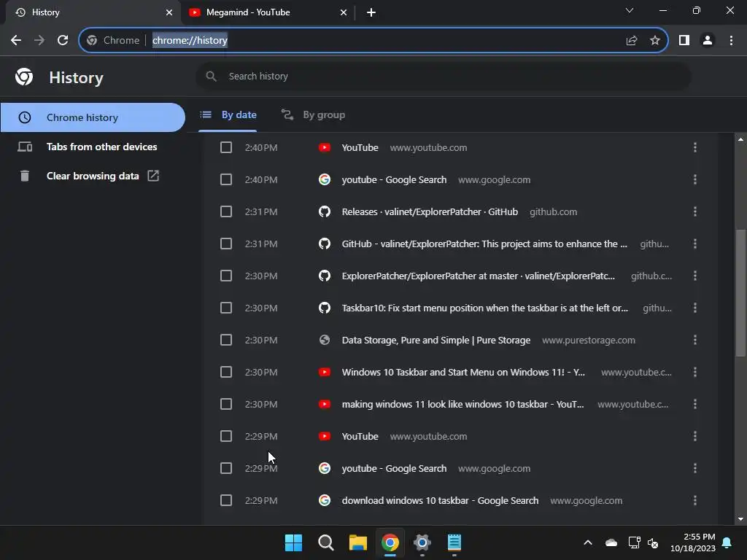Open File Explorer from taskbar
The width and height of the screenshot is (747, 560).
point(357,542)
